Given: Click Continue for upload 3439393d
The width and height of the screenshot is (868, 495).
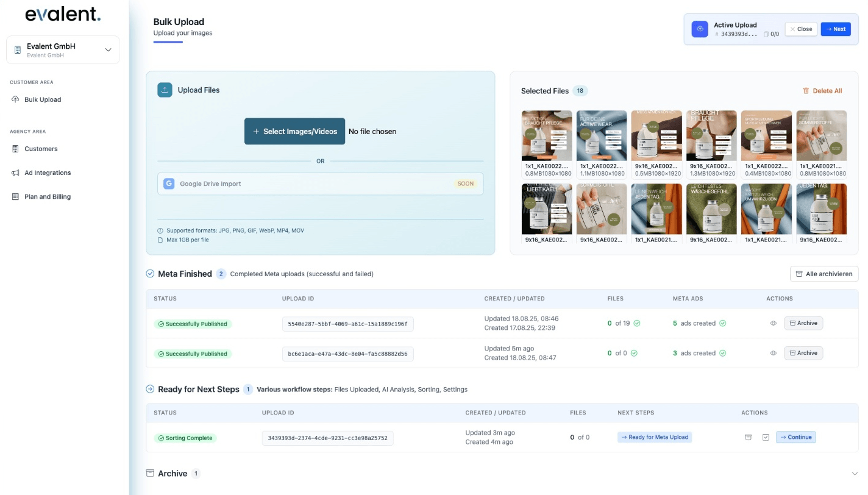Looking at the screenshot, I should pyautogui.click(x=795, y=437).
